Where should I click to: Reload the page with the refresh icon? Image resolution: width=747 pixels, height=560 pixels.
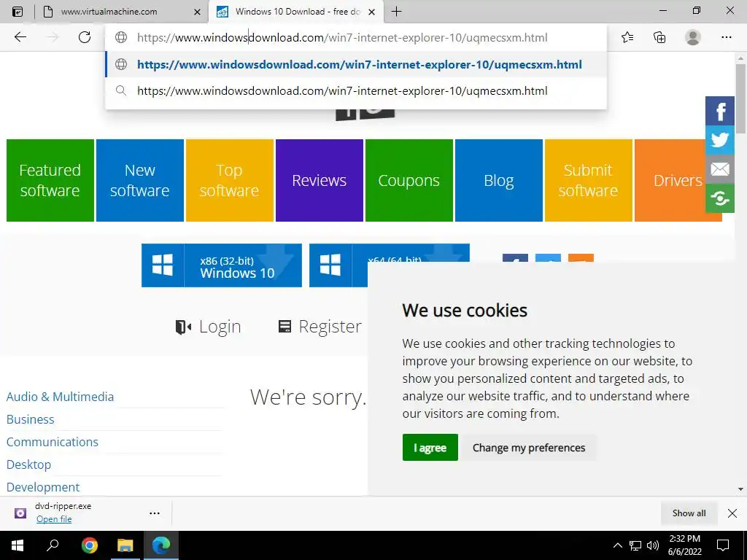85,37
